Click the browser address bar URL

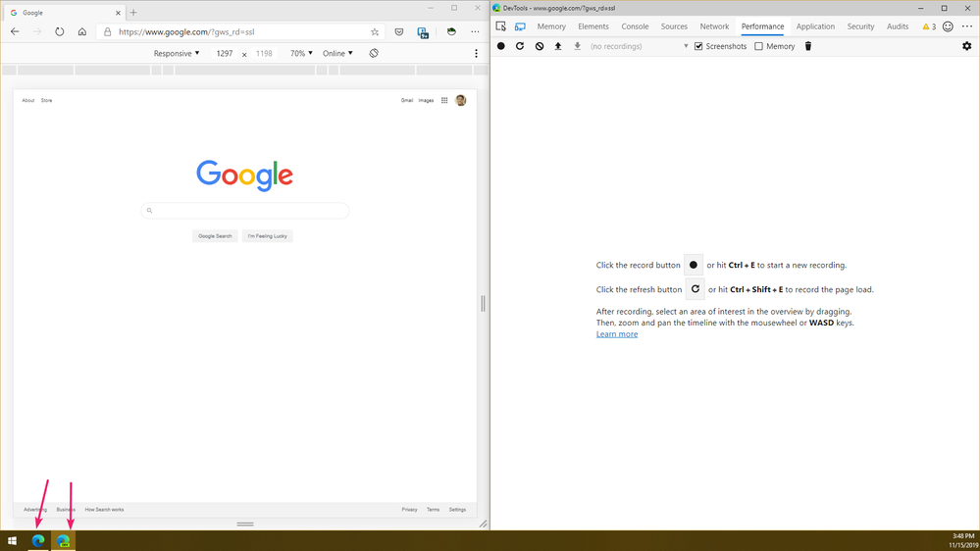click(186, 31)
